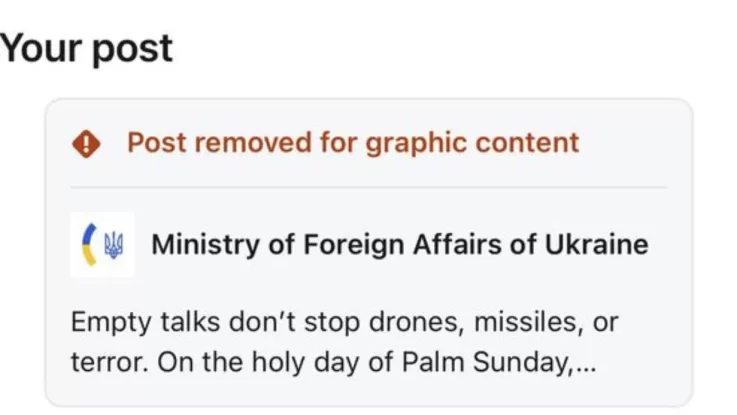737x415 pixels.
Task: Select "Post removed for graphic content" notice
Action: [x=352, y=143]
